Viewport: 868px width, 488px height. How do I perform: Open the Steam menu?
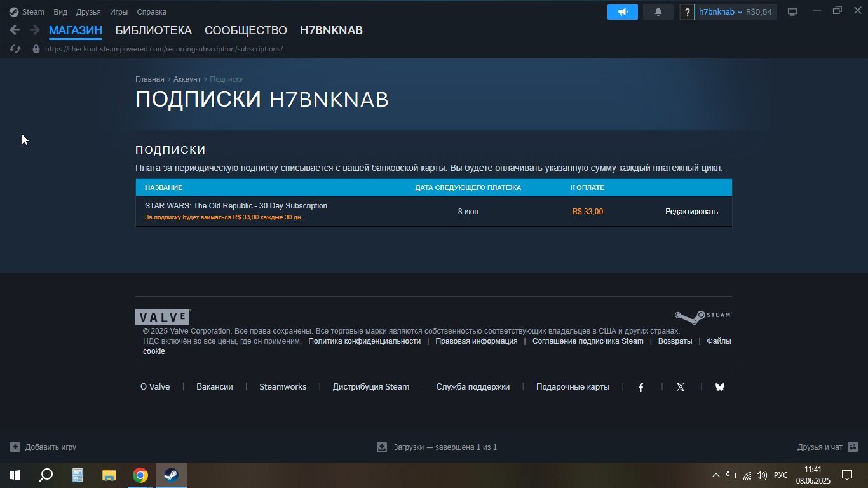[33, 12]
